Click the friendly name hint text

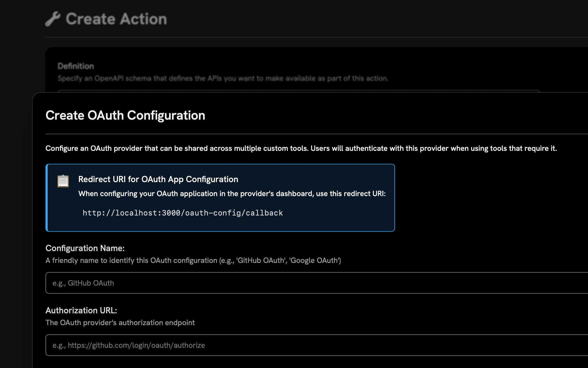(x=193, y=261)
